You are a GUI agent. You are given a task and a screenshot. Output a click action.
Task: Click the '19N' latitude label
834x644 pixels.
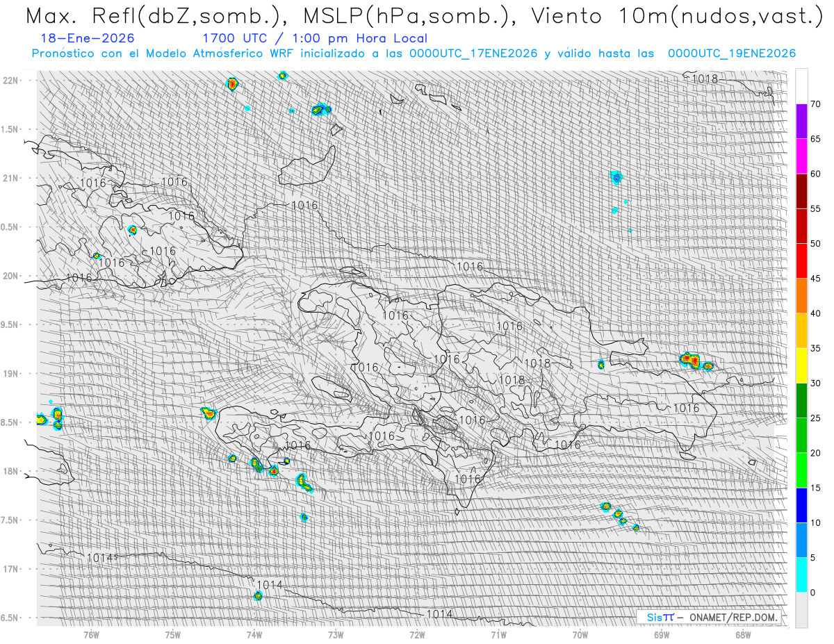point(10,373)
